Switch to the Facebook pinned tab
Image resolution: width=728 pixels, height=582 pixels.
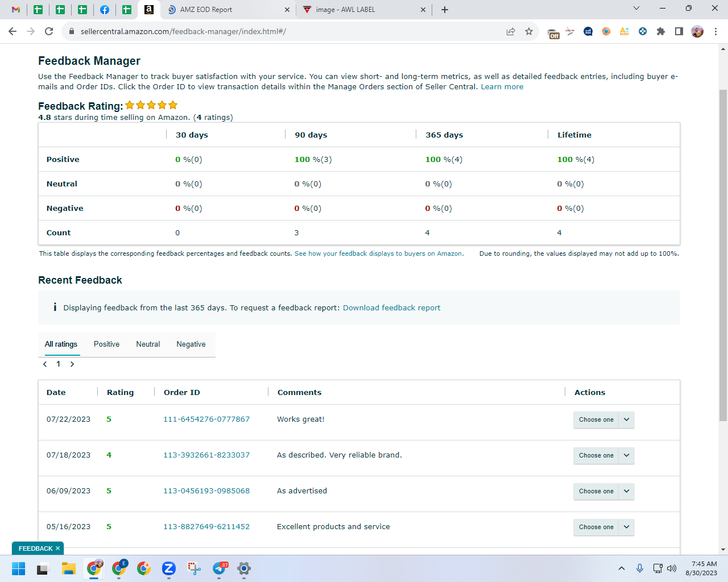(x=105, y=10)
